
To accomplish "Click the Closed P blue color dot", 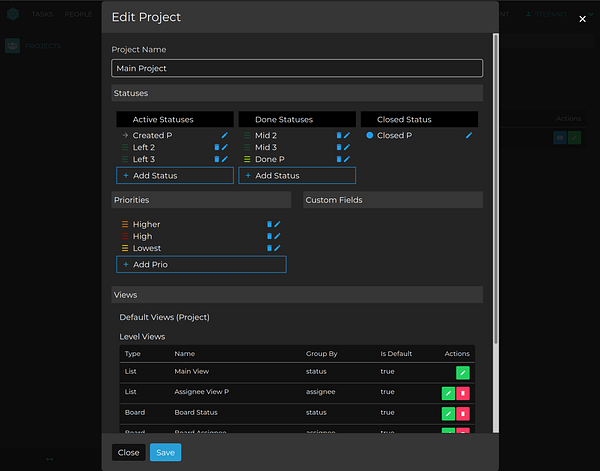I will coord(370,135).
